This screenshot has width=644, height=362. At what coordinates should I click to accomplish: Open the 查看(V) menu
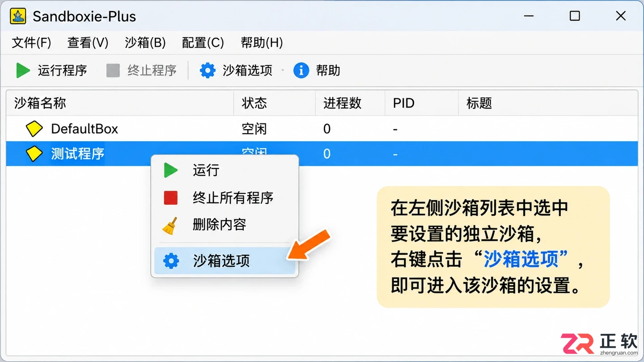88,43
